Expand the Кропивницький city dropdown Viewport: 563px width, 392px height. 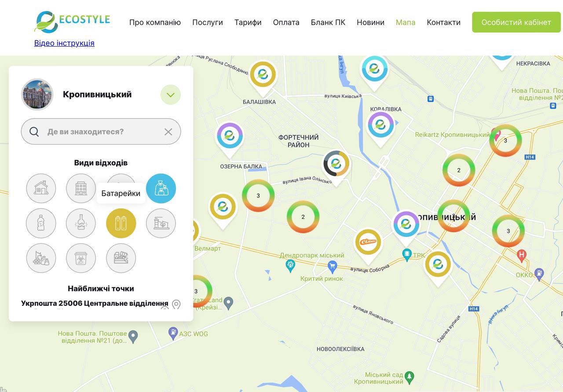pyautogui.click(x=171, y=94)
